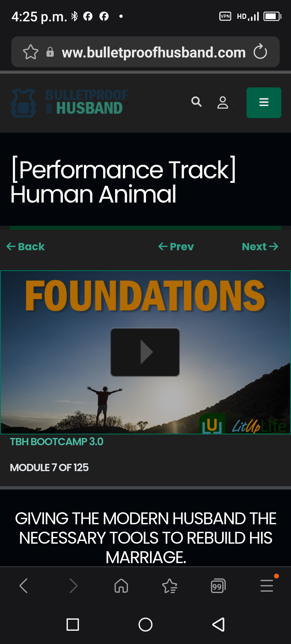Image resolution: width=291 pixels, height=644 pixels.
Task: Tap the lock icon for site security
Action: tap(50, 52)
